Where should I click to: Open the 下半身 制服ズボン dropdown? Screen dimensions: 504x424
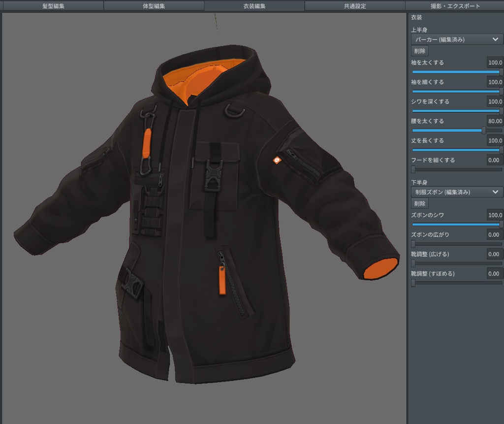click(x=456, y=193)
